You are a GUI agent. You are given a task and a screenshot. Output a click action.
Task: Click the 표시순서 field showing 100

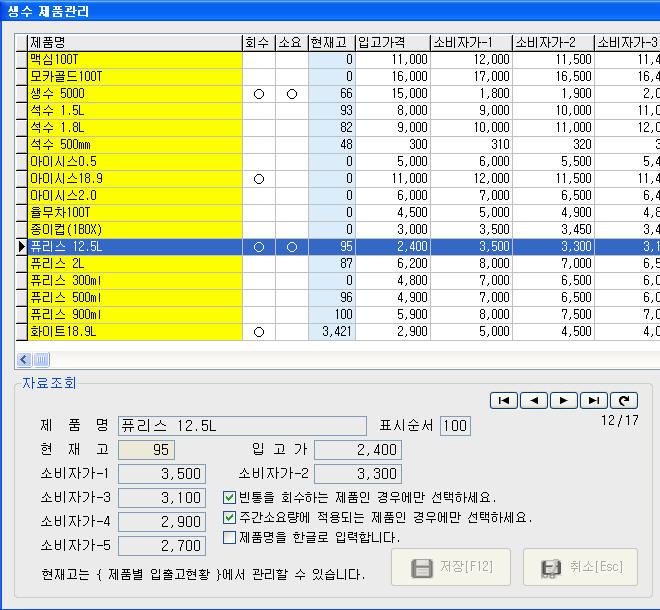click(x=455, y=426)
